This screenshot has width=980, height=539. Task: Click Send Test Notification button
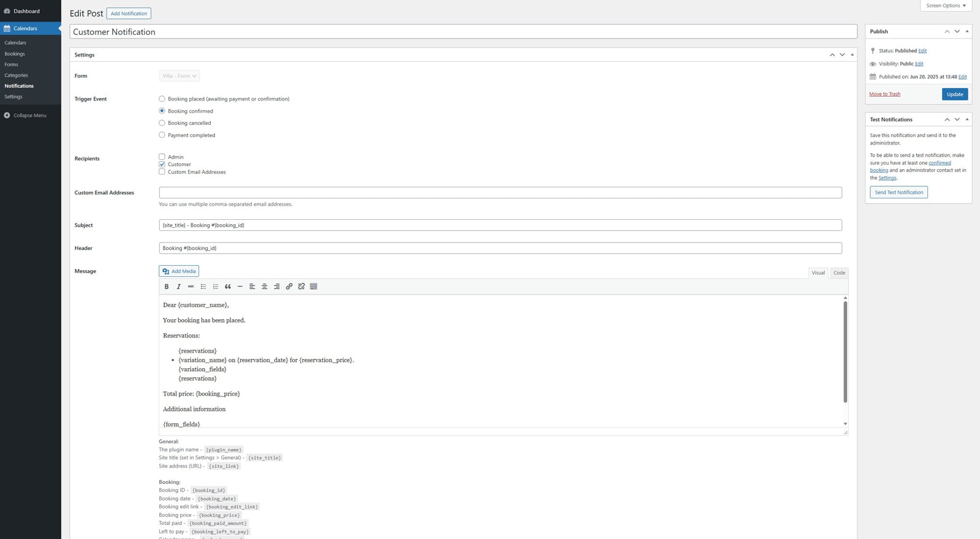(899, 192)
